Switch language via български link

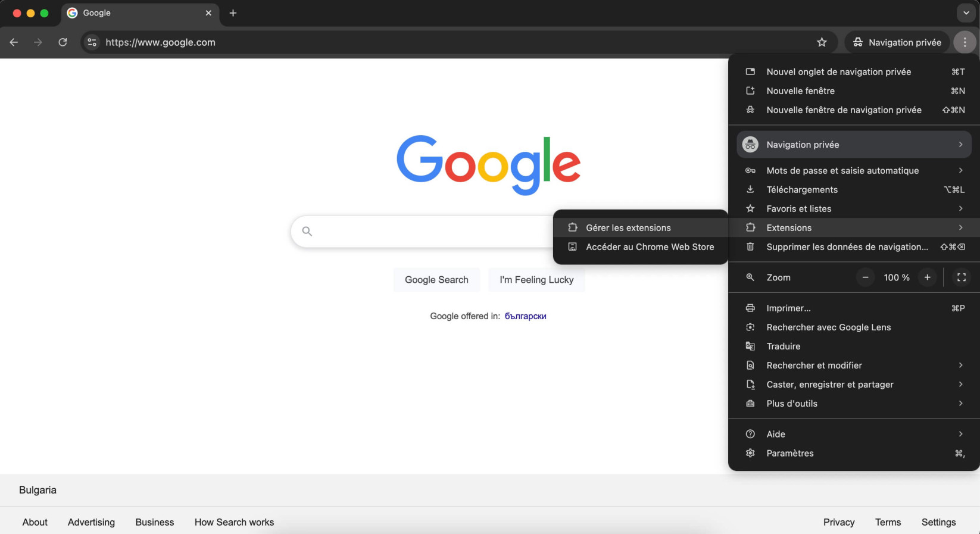[x=526, y=316]
